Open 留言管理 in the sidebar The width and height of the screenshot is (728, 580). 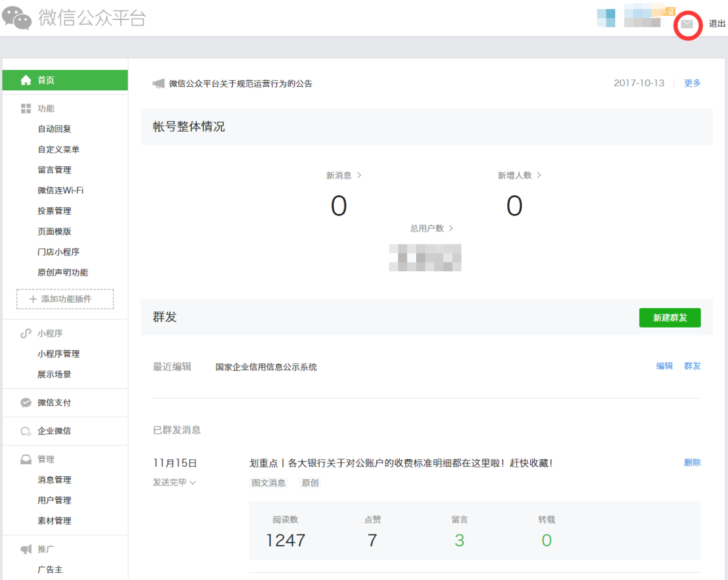[55, 170]
